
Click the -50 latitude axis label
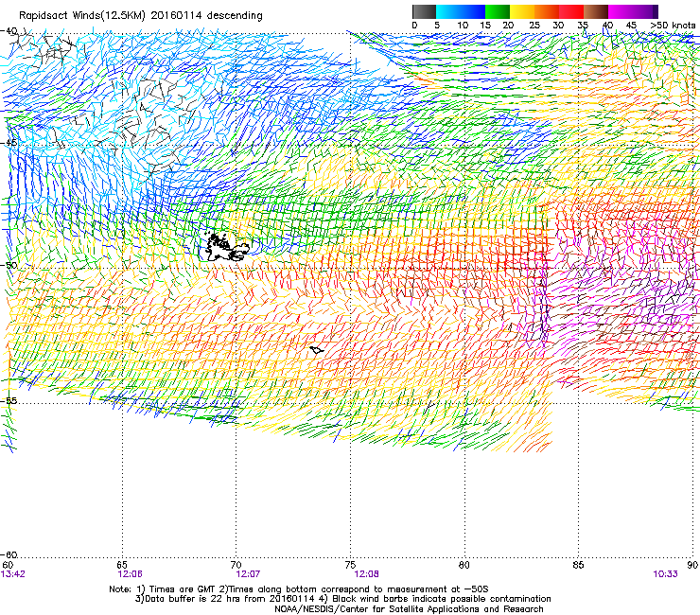[9, 265]
